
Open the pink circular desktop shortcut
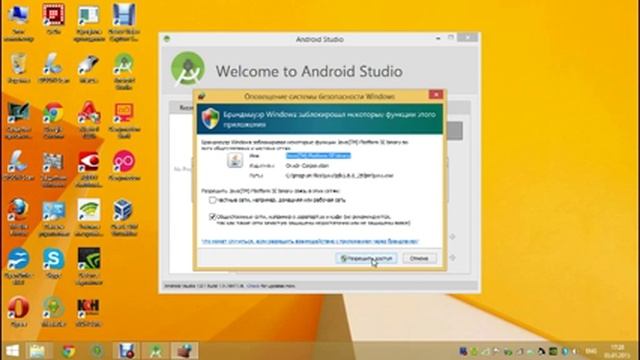point(124,166)
